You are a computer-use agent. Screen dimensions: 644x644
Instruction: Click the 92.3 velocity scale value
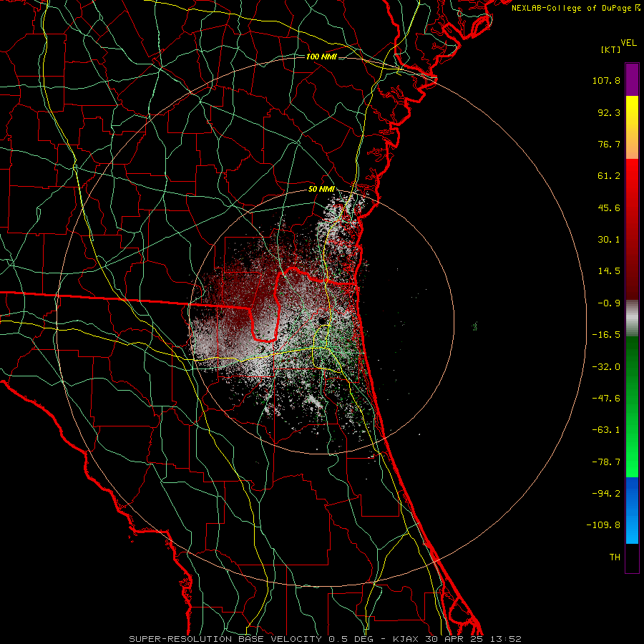[609, 112]
